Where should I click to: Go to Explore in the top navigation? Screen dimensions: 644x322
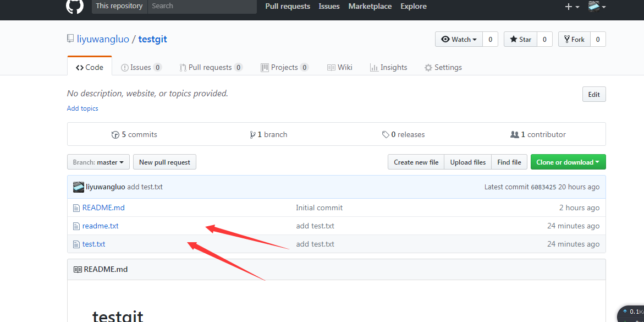414,6
